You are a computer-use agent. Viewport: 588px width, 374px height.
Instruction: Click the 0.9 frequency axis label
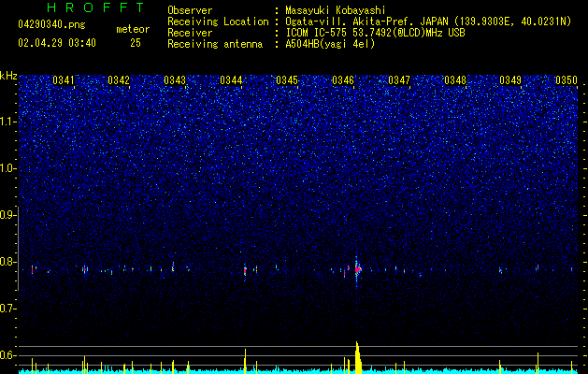[x=8, y=215]
